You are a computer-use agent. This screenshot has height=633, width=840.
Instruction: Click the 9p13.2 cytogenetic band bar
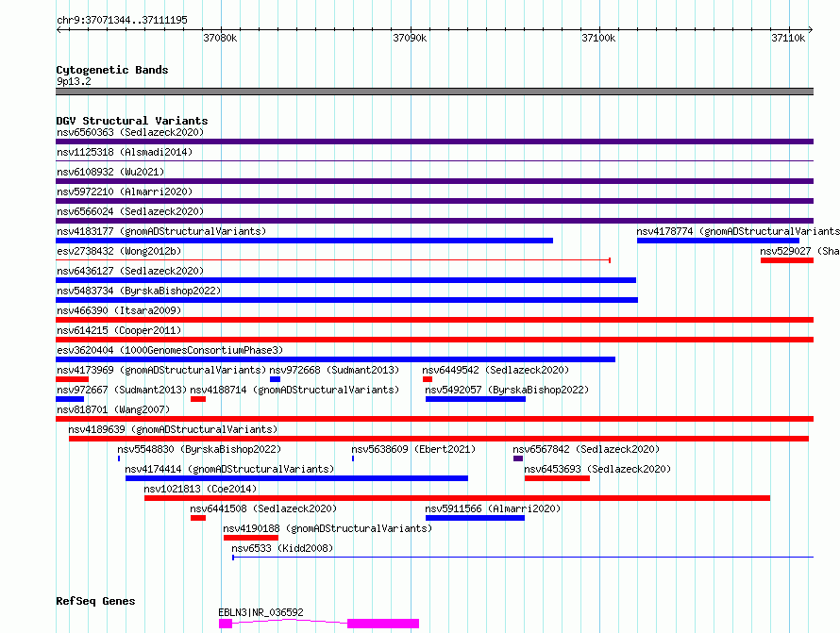click(x=434, y=92)
